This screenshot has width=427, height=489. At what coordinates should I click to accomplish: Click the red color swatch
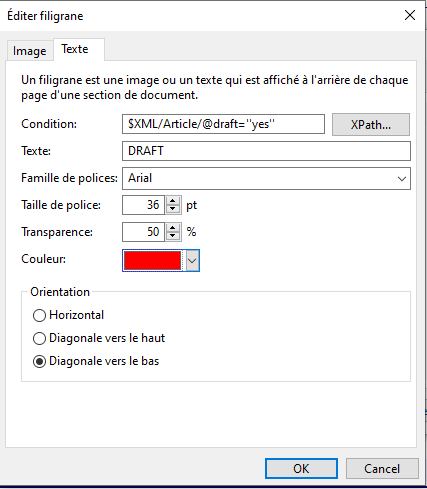pyautogui.click(x=153, y=260)
